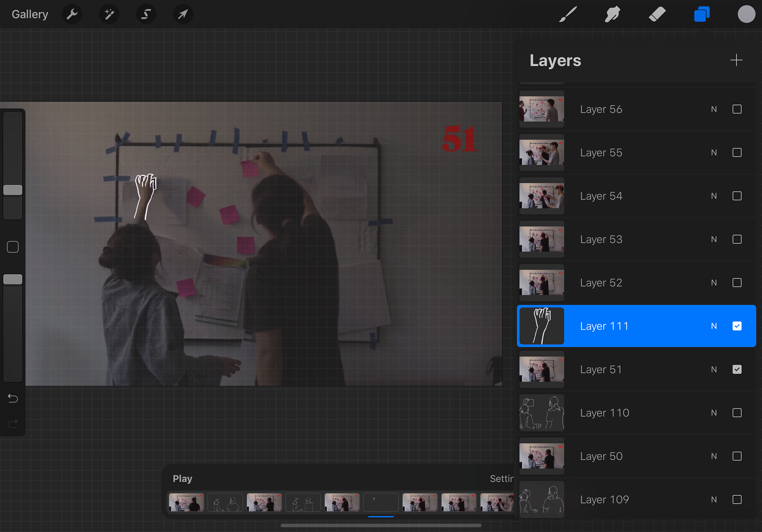The image size is (762, 532).
Task: Return to Gallery
Action: 30,14
